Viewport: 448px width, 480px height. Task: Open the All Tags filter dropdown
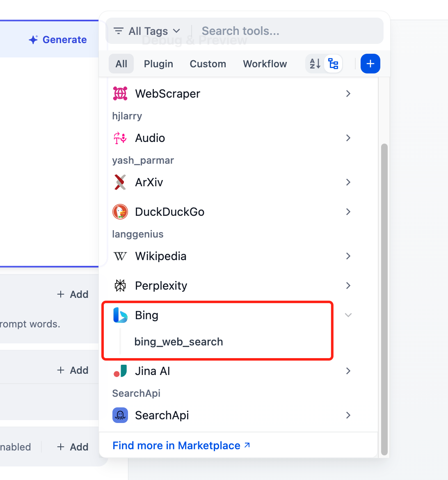click(x=147, y=31)
